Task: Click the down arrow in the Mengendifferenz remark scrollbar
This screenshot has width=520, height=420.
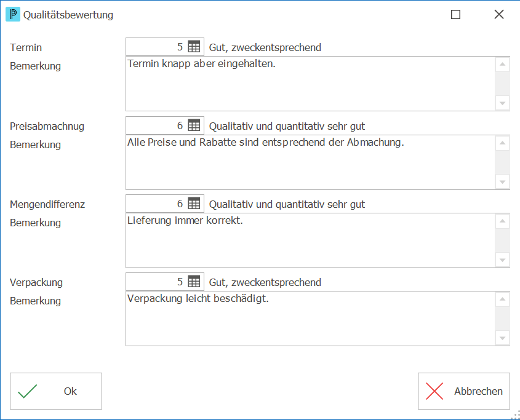Action: pos(502,260)
